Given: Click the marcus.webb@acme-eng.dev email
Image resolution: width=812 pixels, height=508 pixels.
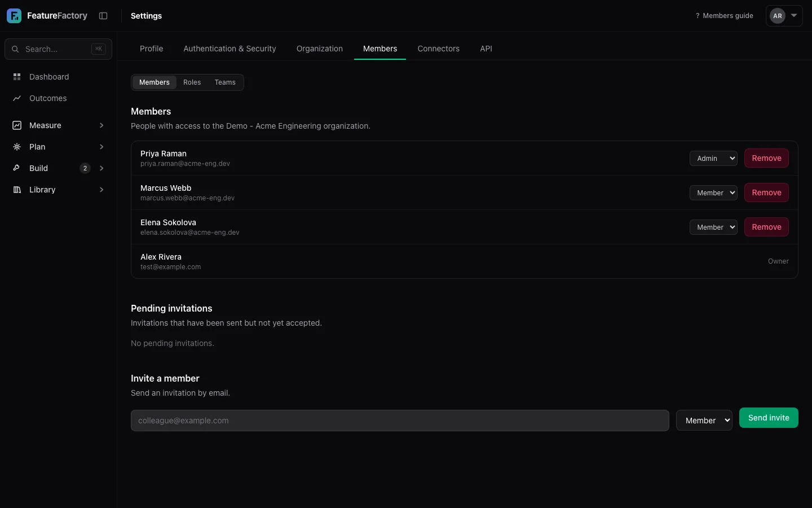Looking at the screenshot, I should [187, 198].
